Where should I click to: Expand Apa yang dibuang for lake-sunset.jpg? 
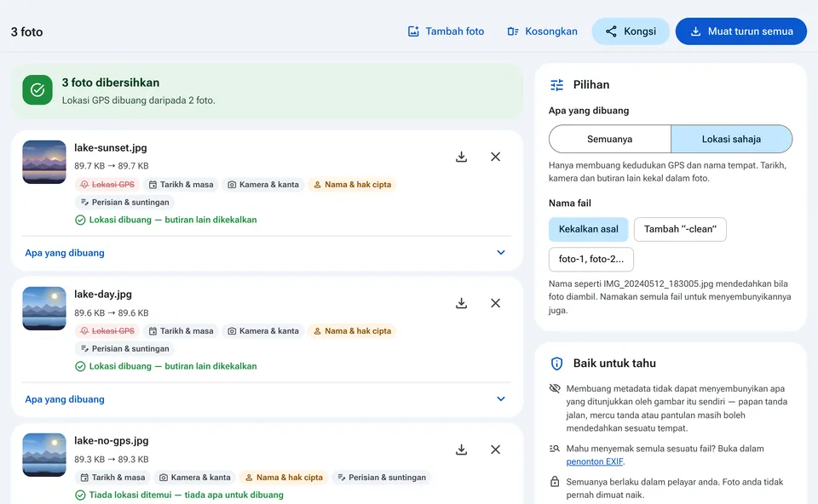(267, 253)
